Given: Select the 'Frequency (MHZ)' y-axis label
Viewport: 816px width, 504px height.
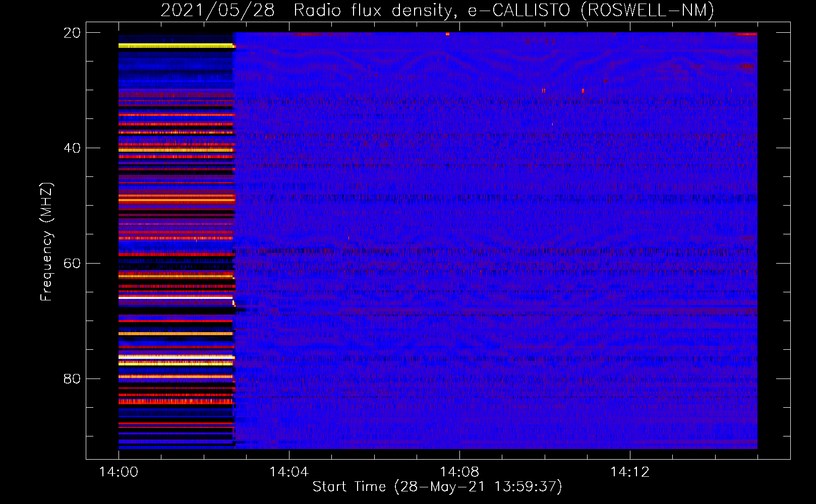Looking at the screenshot, I should 46,241.
